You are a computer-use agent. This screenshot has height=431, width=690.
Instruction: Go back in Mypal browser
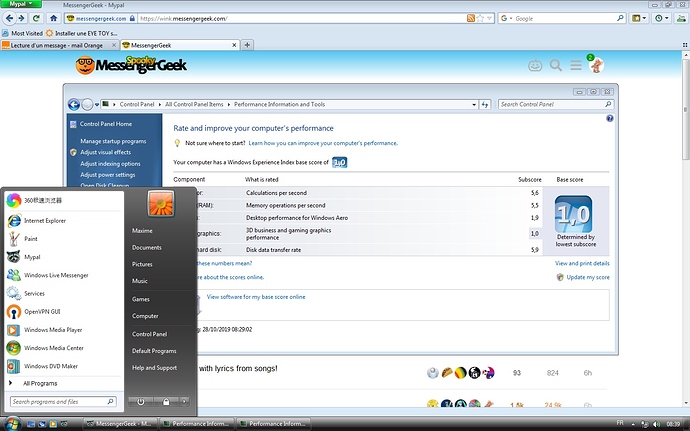(x=10, y=18)
